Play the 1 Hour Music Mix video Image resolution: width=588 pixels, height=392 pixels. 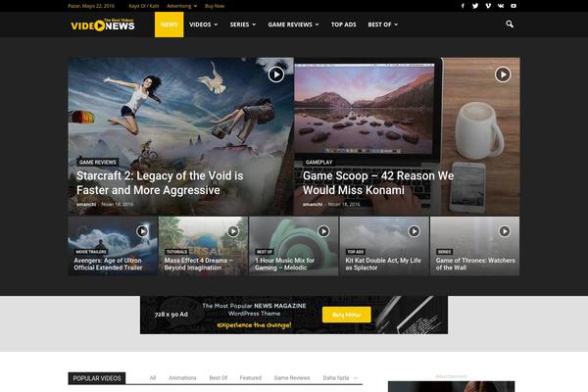(x=323, y=231)
